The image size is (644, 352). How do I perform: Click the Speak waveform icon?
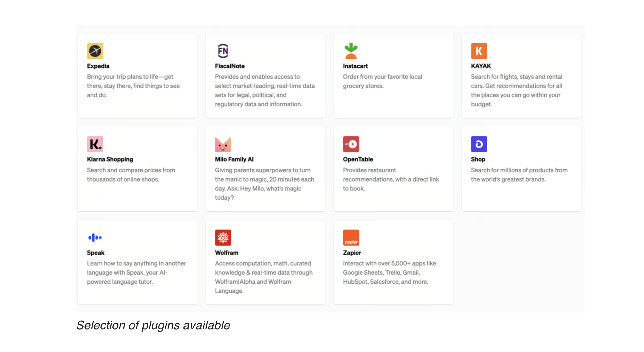(x=95, y=237)
